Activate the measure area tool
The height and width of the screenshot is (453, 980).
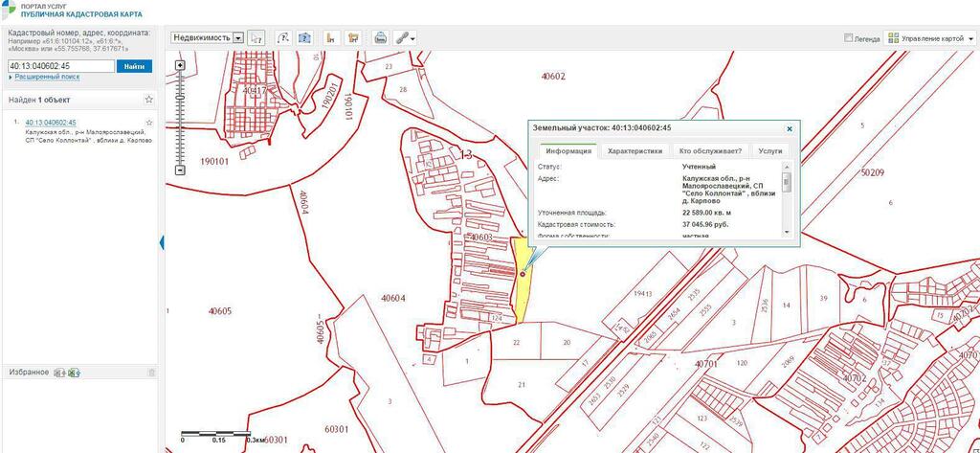pos(304,38)
